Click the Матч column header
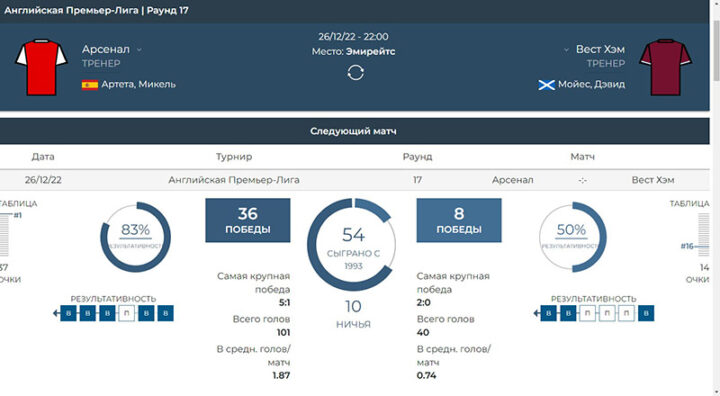This screenshot has height=396, width=720. 582,157
